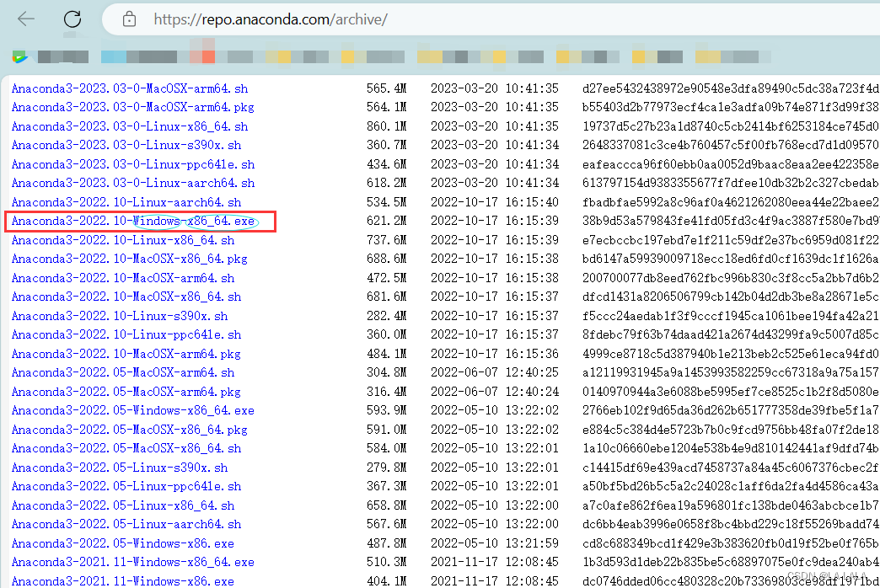880x588 pixels.
Task: Select timestamp 2022-10-17 16:15:39 of Windows exe row
Action: tap(495, 221)
